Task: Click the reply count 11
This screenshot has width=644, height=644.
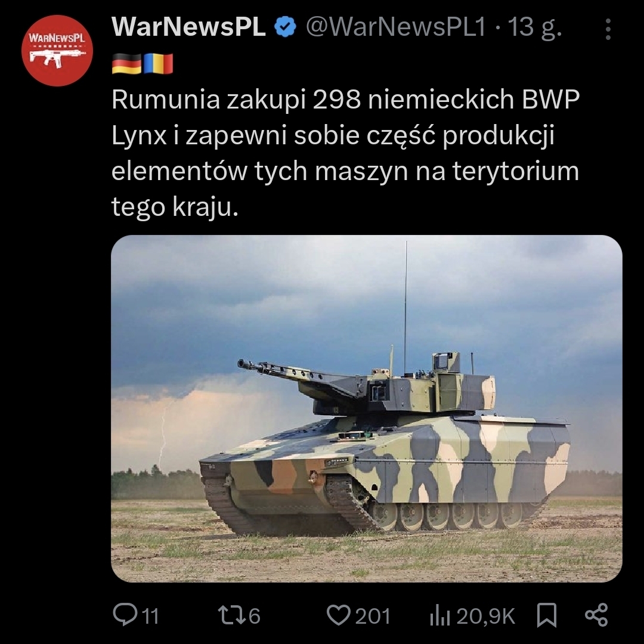Action: coord(151,616)
